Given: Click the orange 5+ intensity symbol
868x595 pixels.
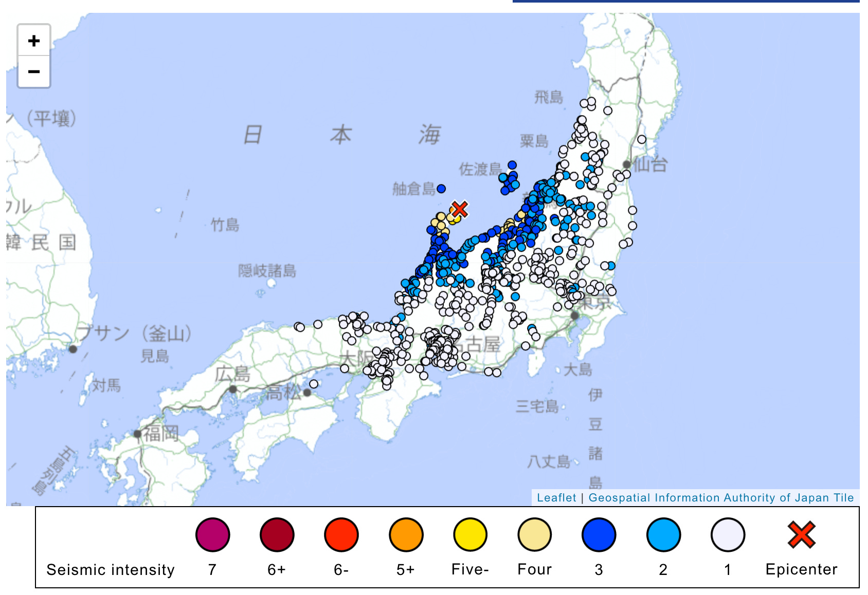Looking at the screenshot, I should point(406,535).
